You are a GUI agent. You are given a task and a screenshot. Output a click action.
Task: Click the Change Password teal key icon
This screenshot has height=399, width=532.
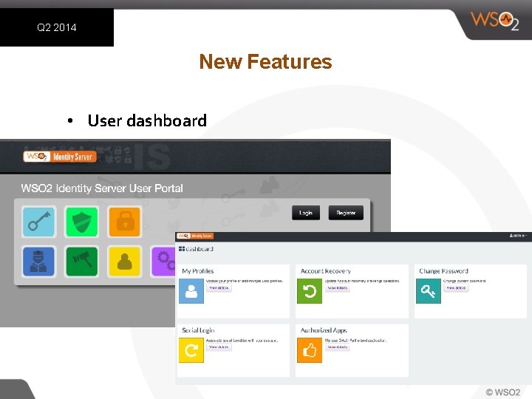[x=429, y=291]
